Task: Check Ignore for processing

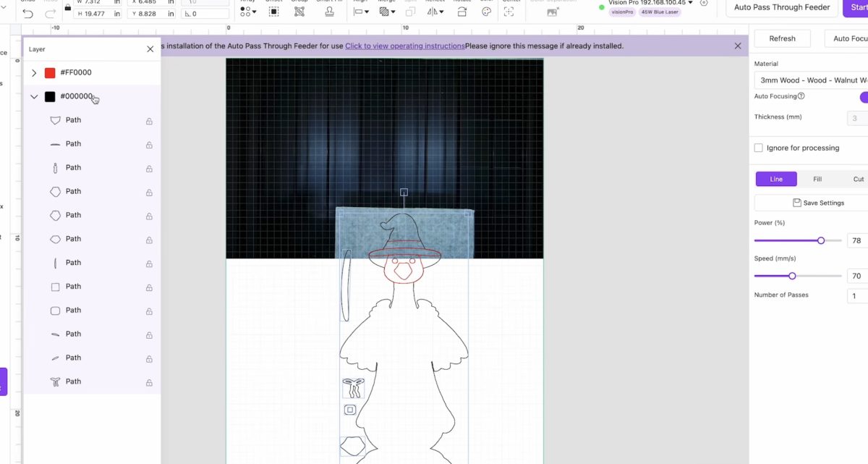Action: coord(758,148)
